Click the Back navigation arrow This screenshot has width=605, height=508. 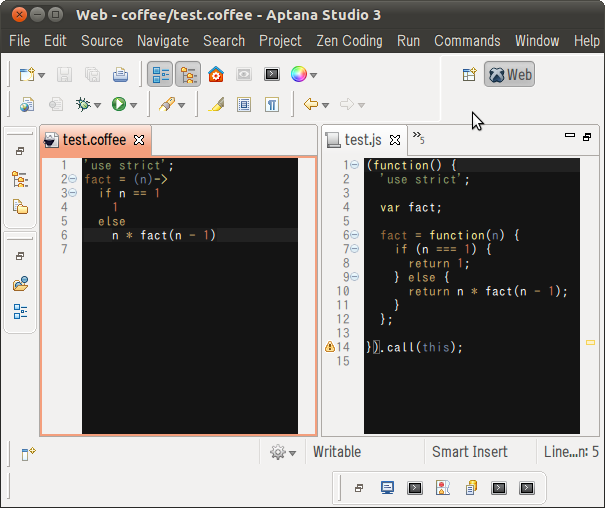tap(311, 104)
